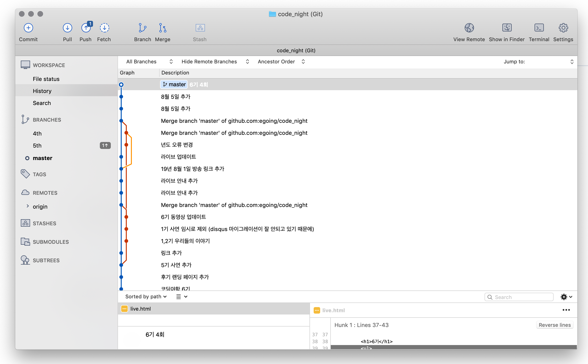Click the Reverse lines button

click(554, 325)
